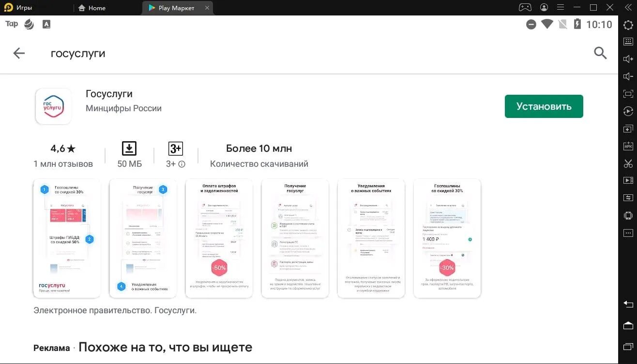Open more tools three dots icon

(x=628, y=233)
